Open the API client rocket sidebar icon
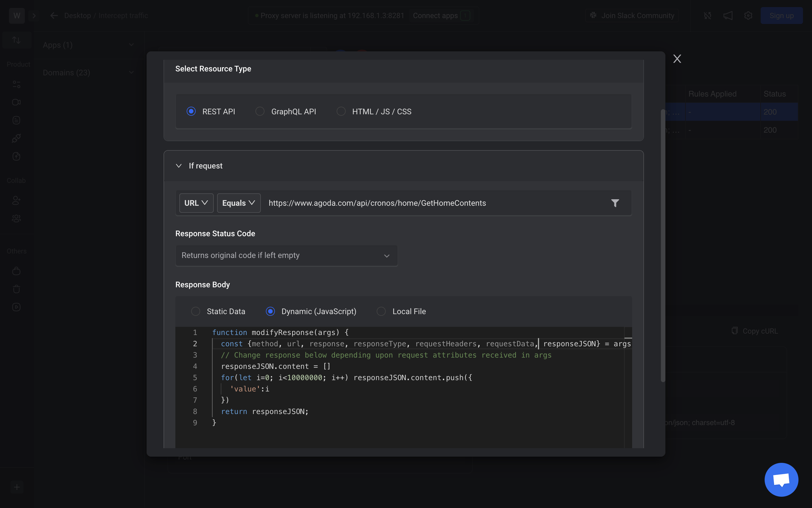Viewport: 812px width, 508px height. (x=16, y=138)
